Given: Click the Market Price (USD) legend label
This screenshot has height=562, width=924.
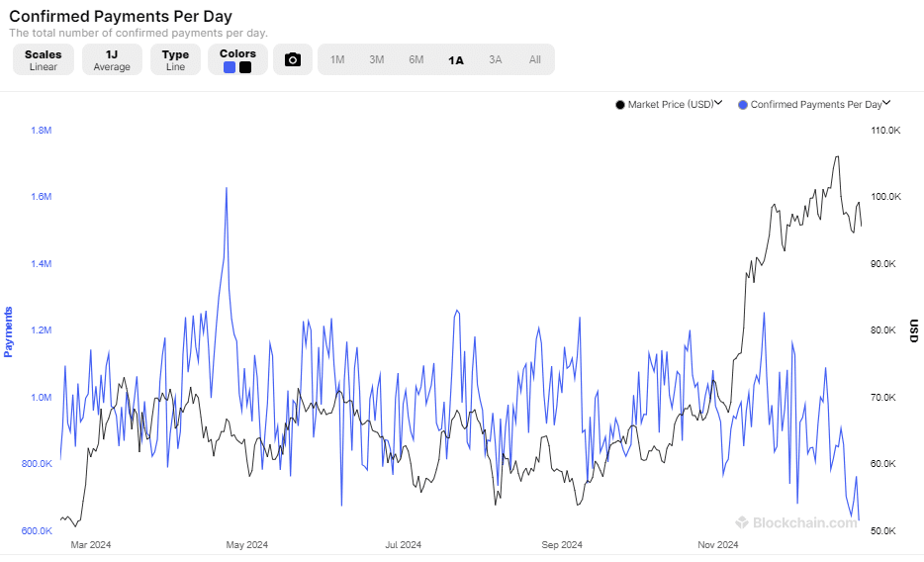Looking at the screenshot, I should click(671, 104).
